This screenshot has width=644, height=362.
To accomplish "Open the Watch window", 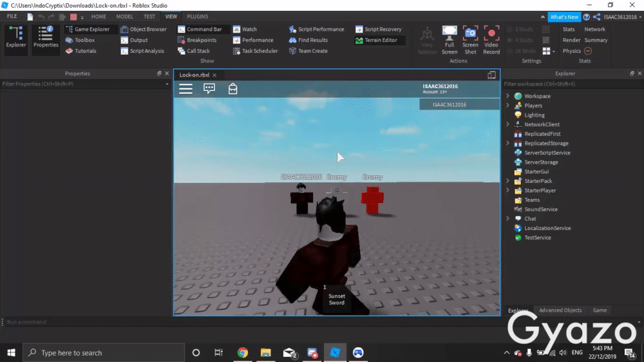I will [245, 29].
